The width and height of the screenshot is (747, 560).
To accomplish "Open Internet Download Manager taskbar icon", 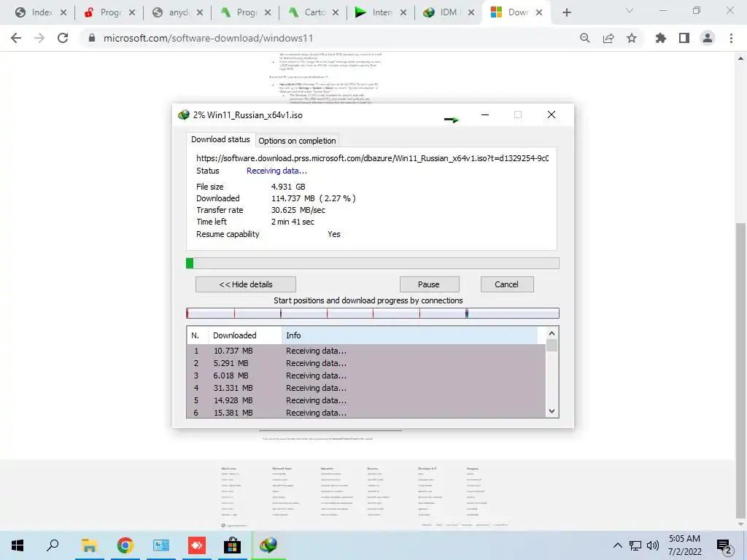I will [x=268, y=545].
